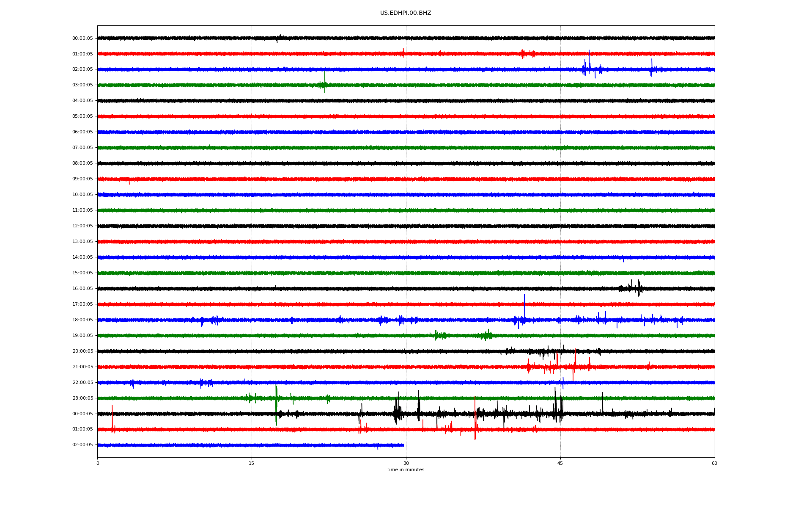The width and height of the screenshot is (812, 508).
Task: Click the 18:00:05 blue trace label
Action: point(82,320)
